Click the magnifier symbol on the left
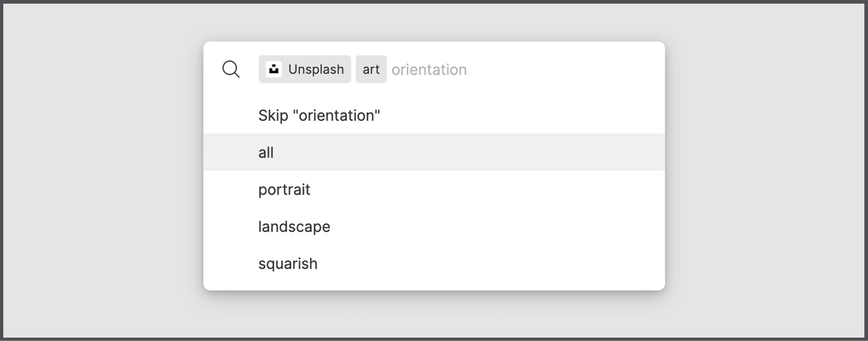Screen dimensions: 868x341 (x=230, y=69)
